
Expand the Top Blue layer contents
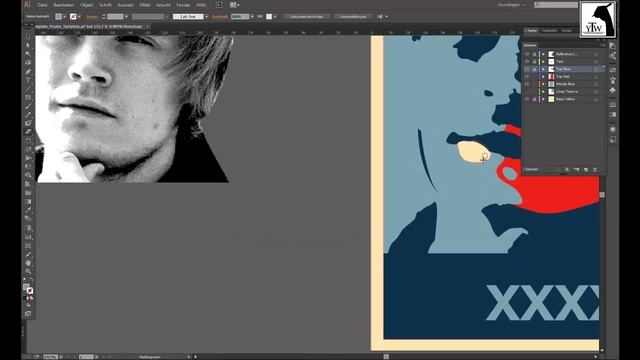point(543,69)
